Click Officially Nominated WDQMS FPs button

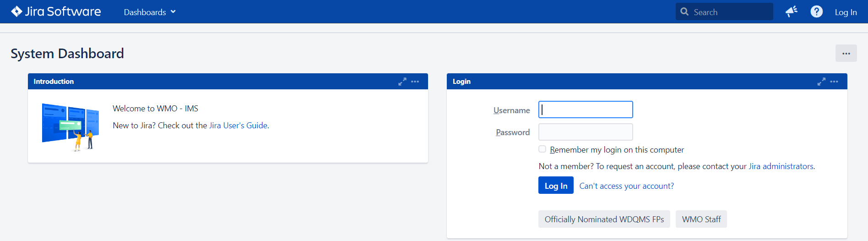[604, 219]
